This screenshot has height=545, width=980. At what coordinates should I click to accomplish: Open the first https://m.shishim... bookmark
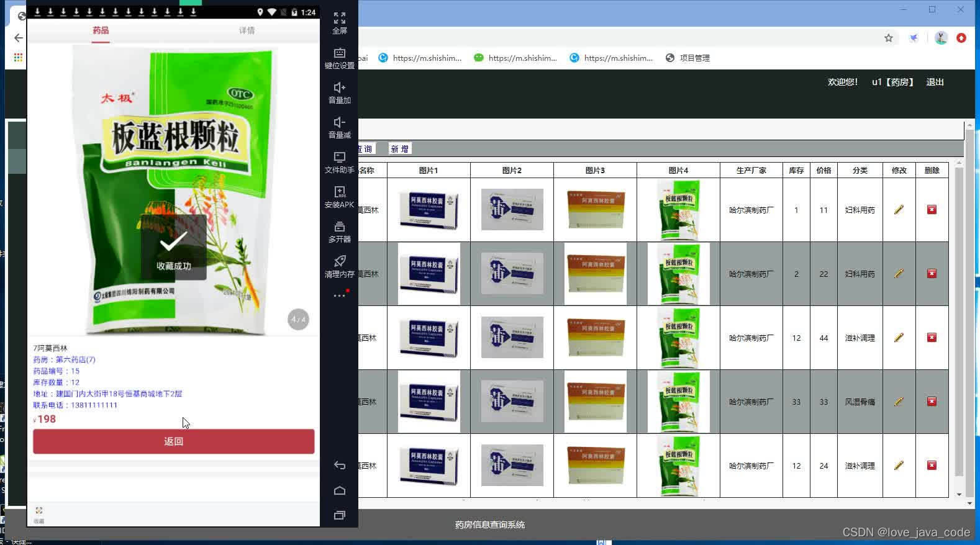tap(420, 58)
